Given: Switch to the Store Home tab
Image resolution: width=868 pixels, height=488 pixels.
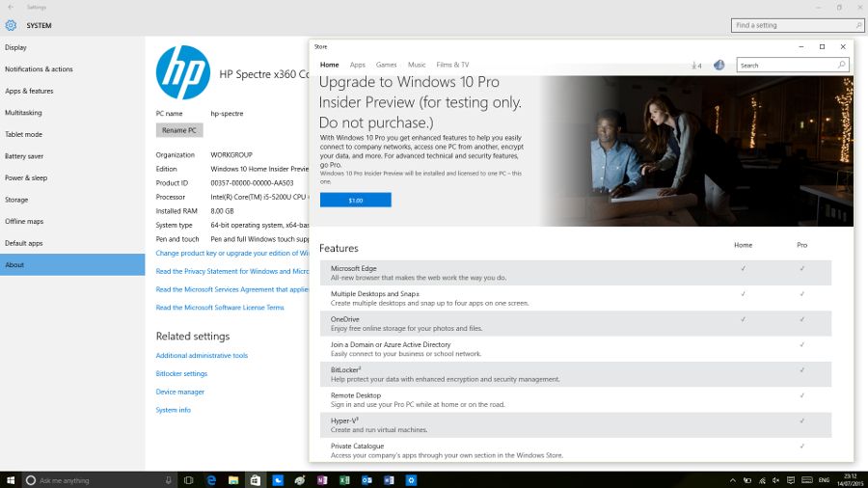Looking at the screenshot, I should tap(330, 65).
